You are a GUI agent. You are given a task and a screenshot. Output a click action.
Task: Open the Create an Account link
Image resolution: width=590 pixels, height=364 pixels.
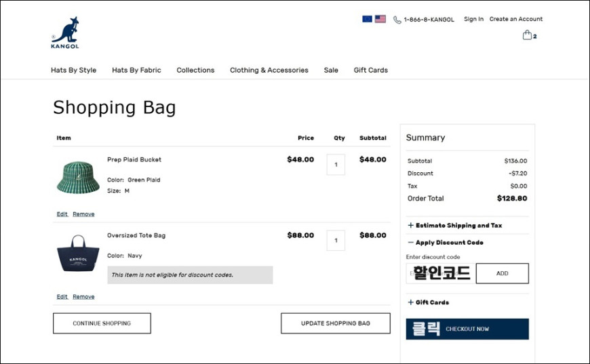[x=516, y=19]
